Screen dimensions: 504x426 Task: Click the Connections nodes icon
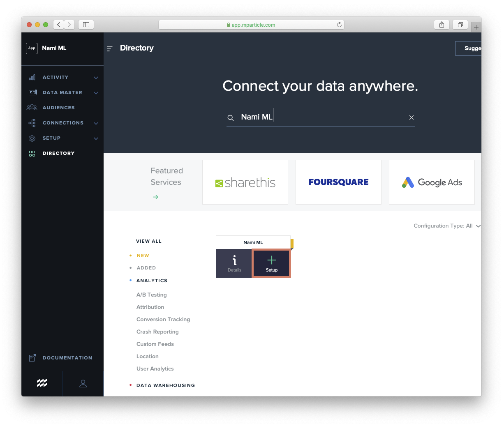click(32, 123)
